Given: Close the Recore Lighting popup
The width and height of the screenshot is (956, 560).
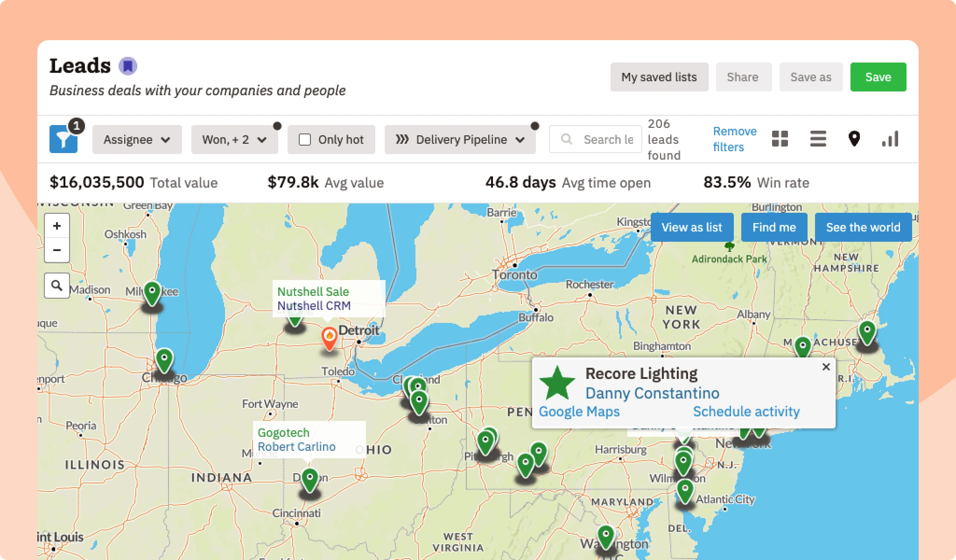Looking at the screenshot, I should [x=826, y=367].
